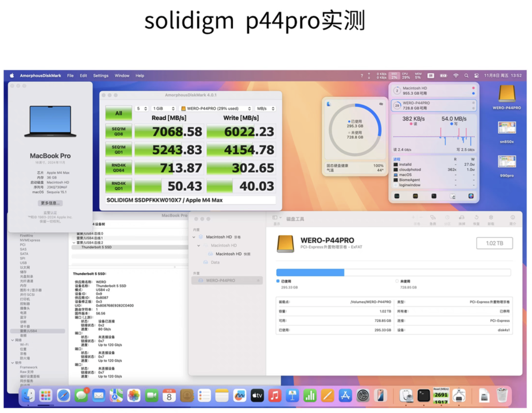Open Finder from the Dock

pyautogui.click(x=29, y=396)
